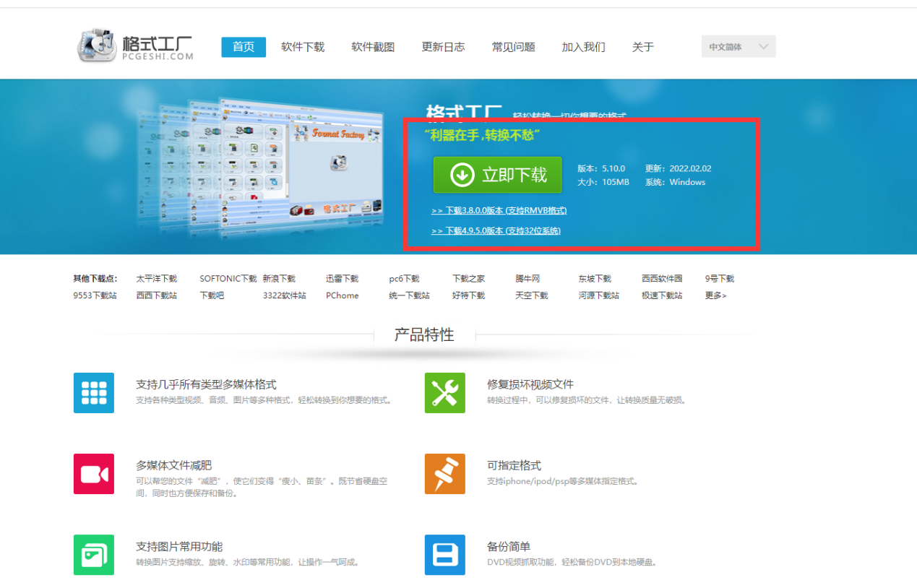Click the green 立即下载 button
The width and height of the screenshot is (917, 588).
coord(497,175)
